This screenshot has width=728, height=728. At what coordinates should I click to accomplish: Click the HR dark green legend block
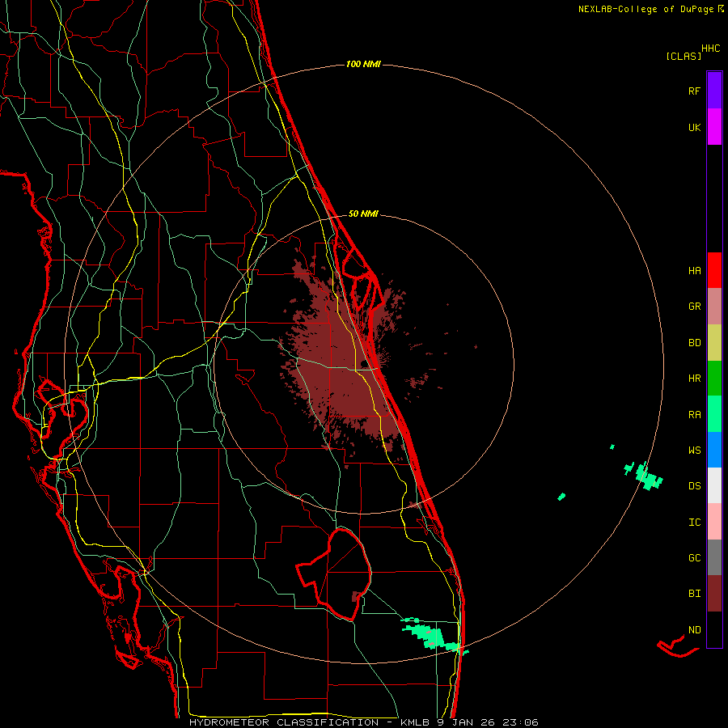click(714, 379)
